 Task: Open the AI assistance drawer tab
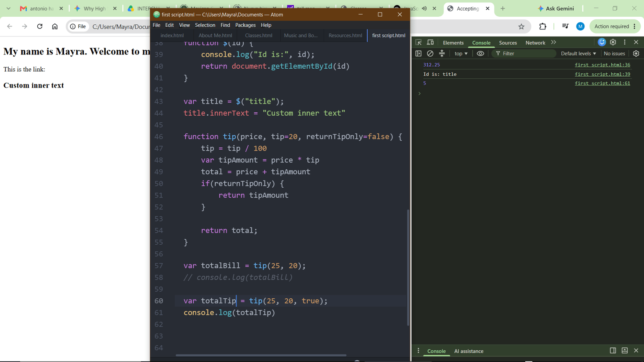[469, 351]
